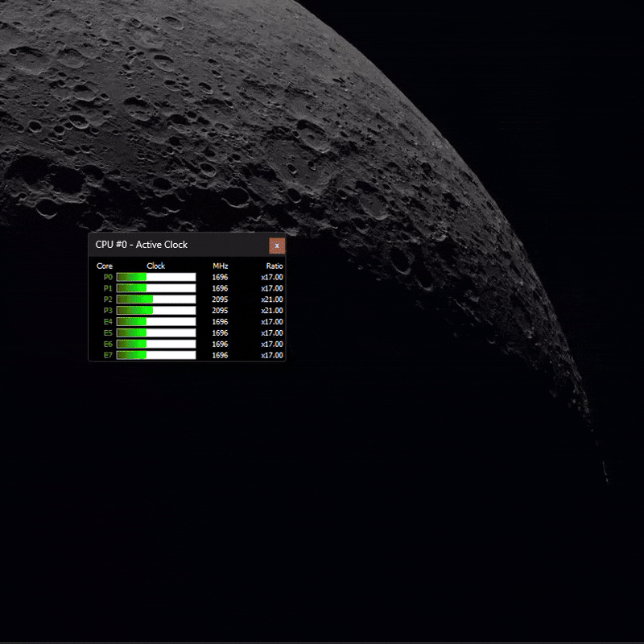Click the E4 ratio x17.00
The width and height of the screenshot is (644, 644).
coord(272,322)
